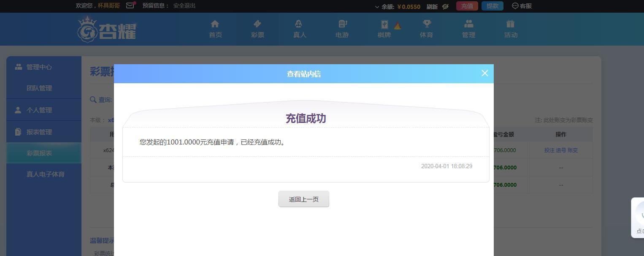Expand 管理中心 in the sidebar
This screenshot has width=644, height=256.
click(39, 67)
